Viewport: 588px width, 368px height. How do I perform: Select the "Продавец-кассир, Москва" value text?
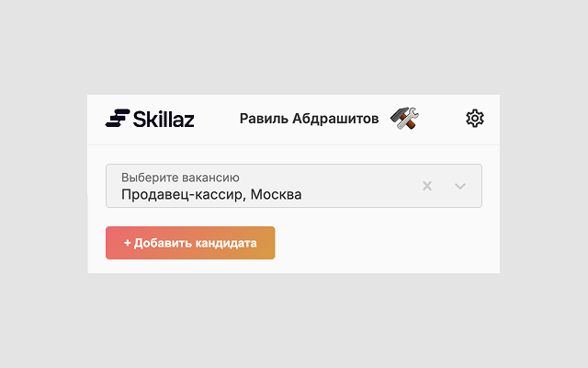[x=211, y=194]
